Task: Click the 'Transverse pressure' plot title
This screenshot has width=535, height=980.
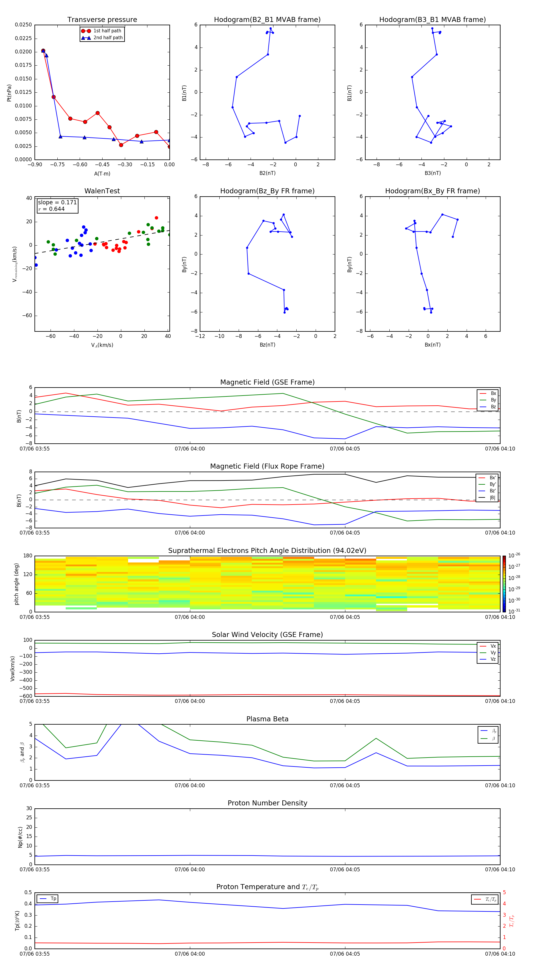Action: click(x=102, y=20)
